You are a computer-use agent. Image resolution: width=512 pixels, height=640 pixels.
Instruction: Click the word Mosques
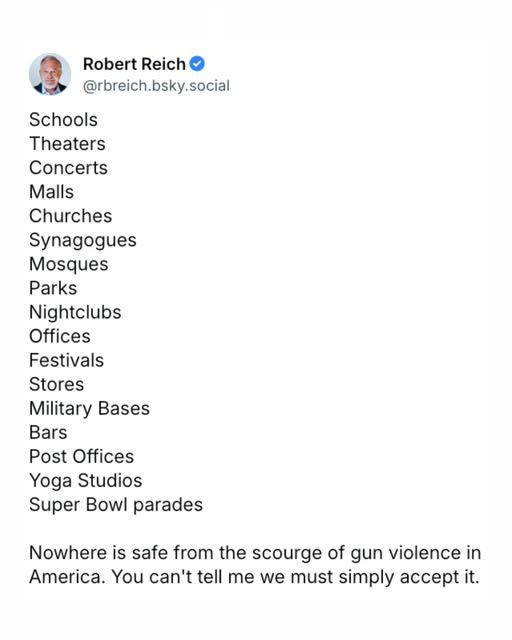tap(69, 264)
